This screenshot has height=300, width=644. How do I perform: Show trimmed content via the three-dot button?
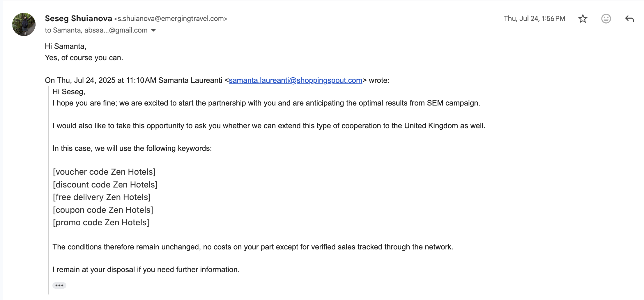click(59, 285)
